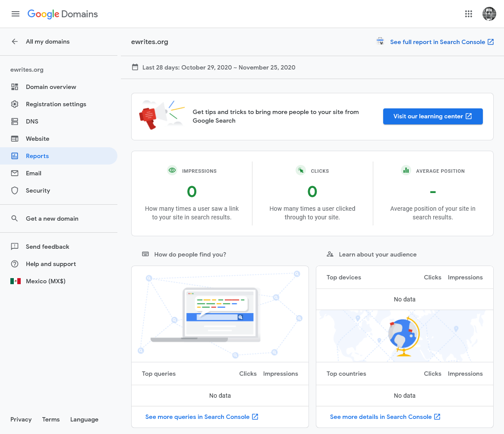Screen dimensions: 504x434
Task: Click the Top devices column header
Action: coord(343,277)
